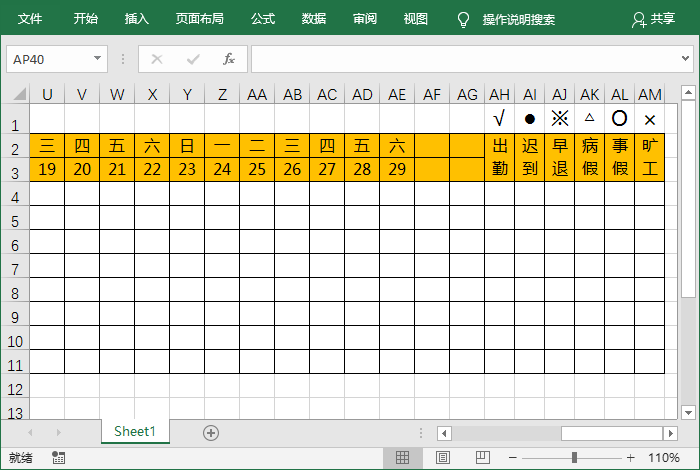The width and height of the screenshot is (700, 470).
Task: Switch to Normal view icon
Action: coord(402,458)
